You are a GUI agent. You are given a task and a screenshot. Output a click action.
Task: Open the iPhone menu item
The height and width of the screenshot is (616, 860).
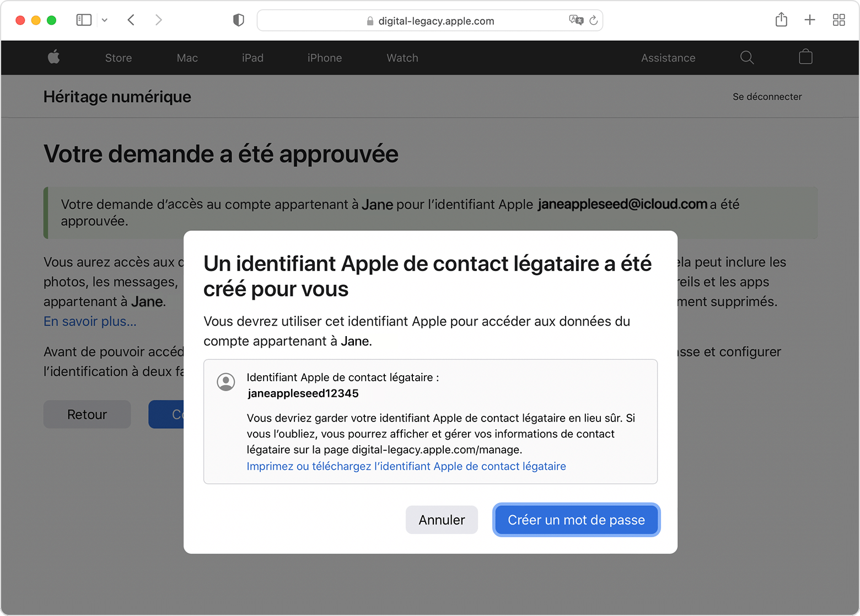(x=325, y=58)
